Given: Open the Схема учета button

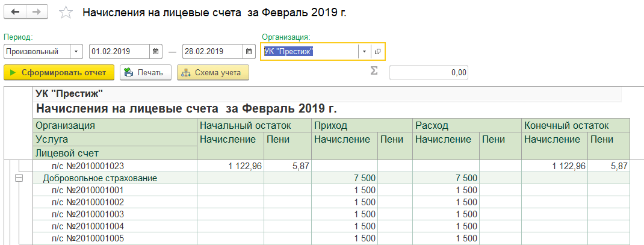Looking at the screenshot, I should pos(212,73).
